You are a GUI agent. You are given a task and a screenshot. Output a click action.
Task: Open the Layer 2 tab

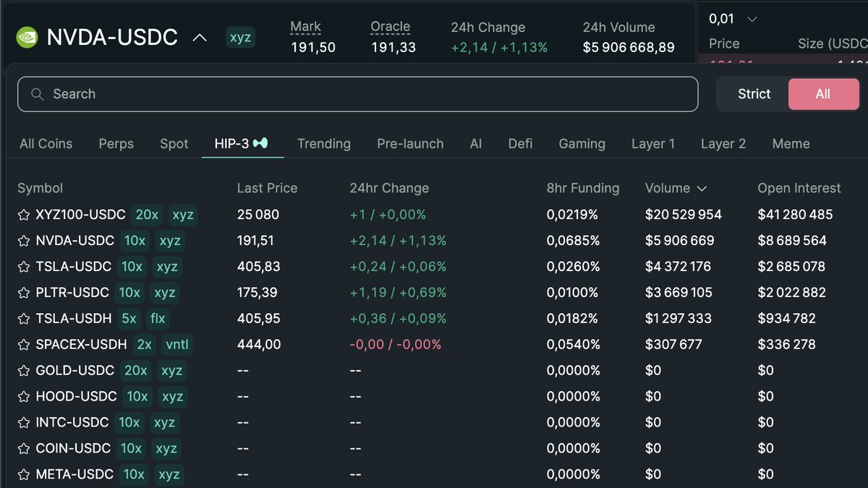click(x=723, y=144)
